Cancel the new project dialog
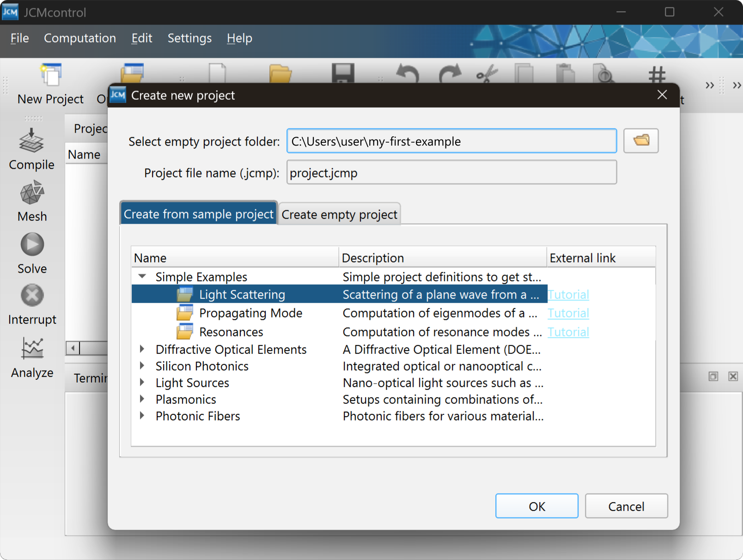743x560 pixels. point(626,506)
